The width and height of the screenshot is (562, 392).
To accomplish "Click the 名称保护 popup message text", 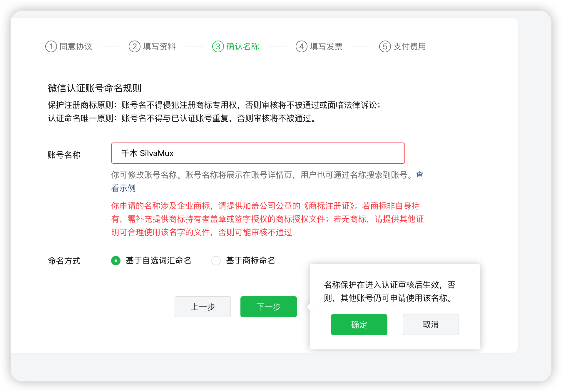I will (390, 291).
